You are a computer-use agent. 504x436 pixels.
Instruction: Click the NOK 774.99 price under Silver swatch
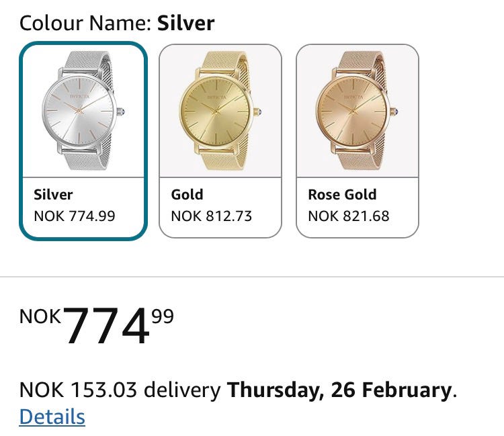pyautogui.click(x=75, y=216)
